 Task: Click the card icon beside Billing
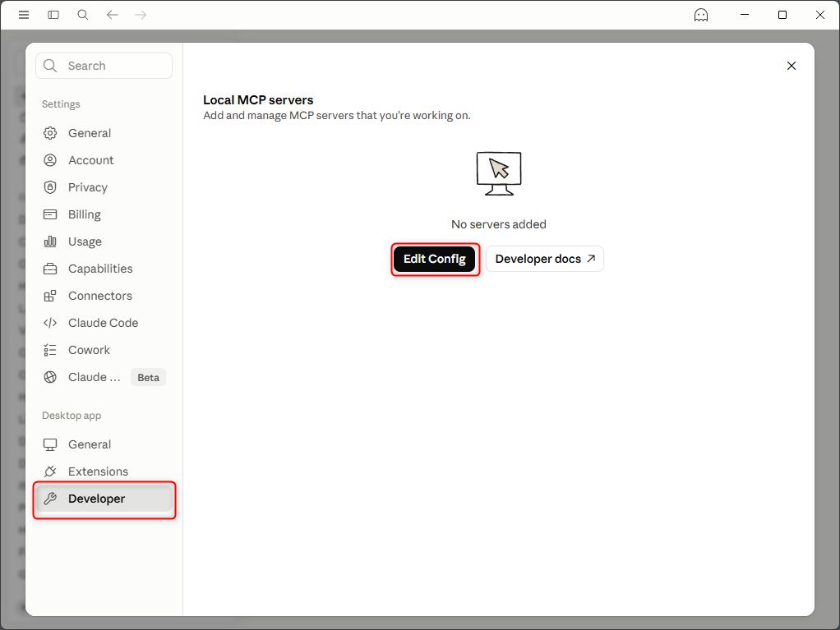50,214
